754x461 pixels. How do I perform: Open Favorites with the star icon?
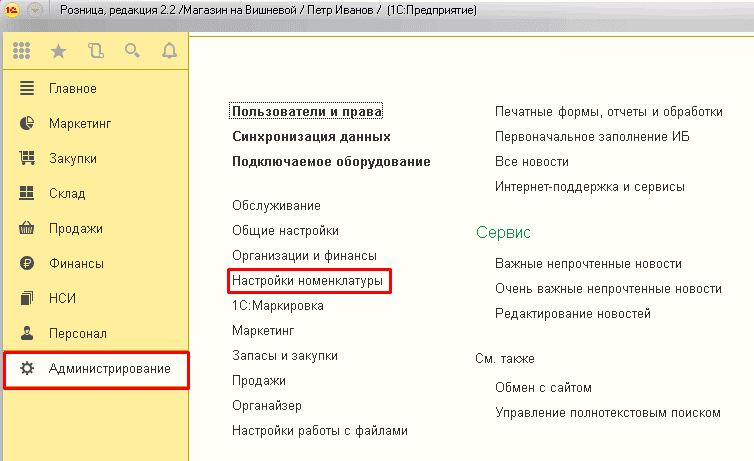(x=58, y=50)
